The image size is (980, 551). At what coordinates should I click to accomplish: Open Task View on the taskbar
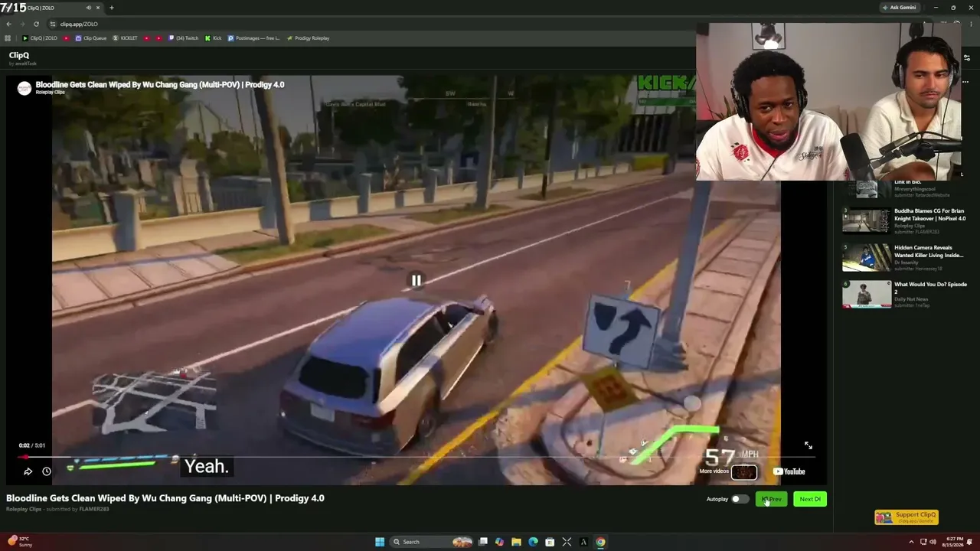pyautogui.click(x=483, y=542)
